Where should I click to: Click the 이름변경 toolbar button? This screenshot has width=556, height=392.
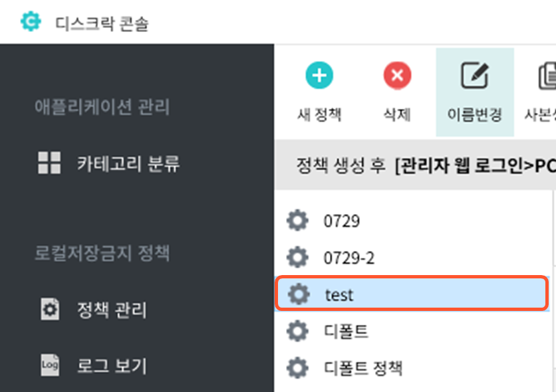(x=475, y=92)
